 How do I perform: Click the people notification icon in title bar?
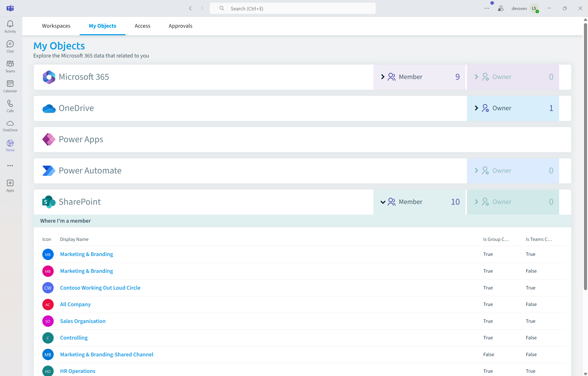[500, 9]
